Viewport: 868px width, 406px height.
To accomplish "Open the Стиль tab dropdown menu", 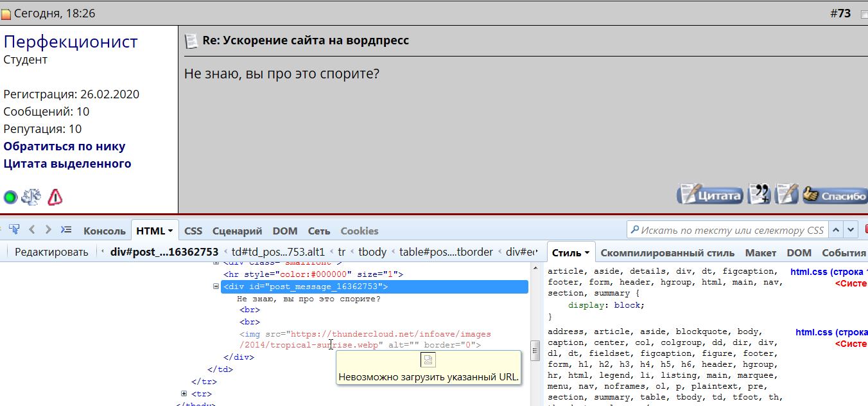I will pos(587,253).
